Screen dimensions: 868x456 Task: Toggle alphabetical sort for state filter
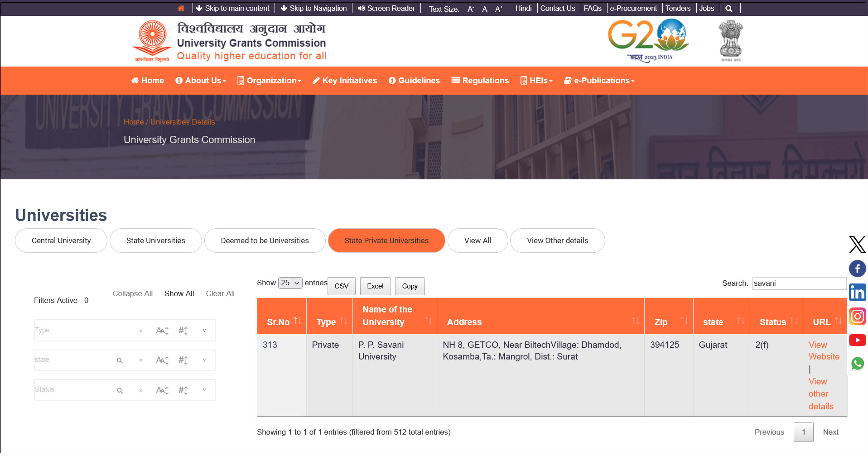click(162, 360)
